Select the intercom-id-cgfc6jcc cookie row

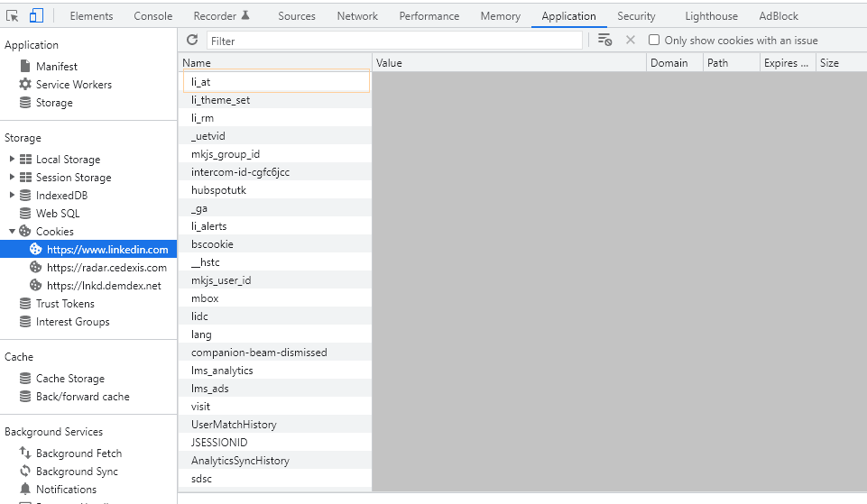[275, 172]
